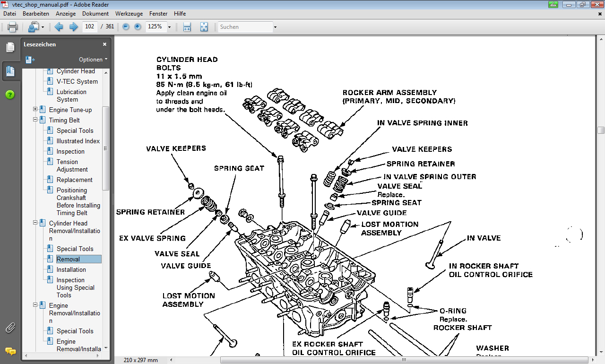Click the Suchen search field
Image resolution: width=605 pixels, height=364 pixels.
pyautogui.click(x=245, y=27)
